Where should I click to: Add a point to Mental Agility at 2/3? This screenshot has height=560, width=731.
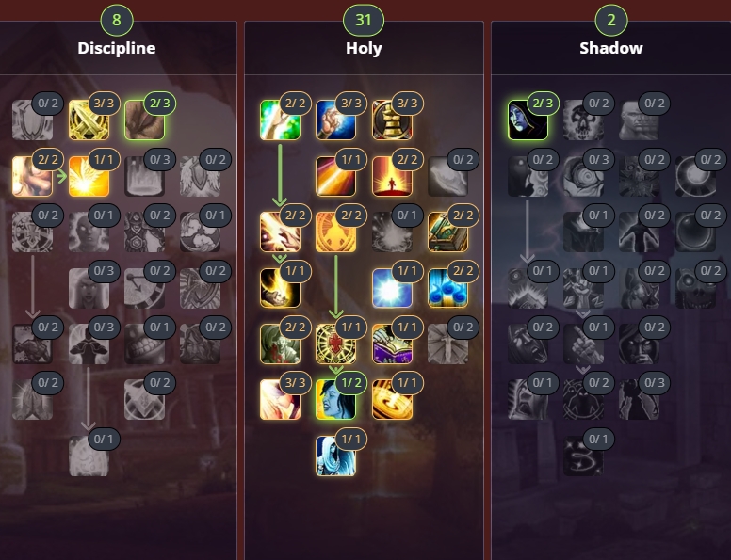point(144,120)
